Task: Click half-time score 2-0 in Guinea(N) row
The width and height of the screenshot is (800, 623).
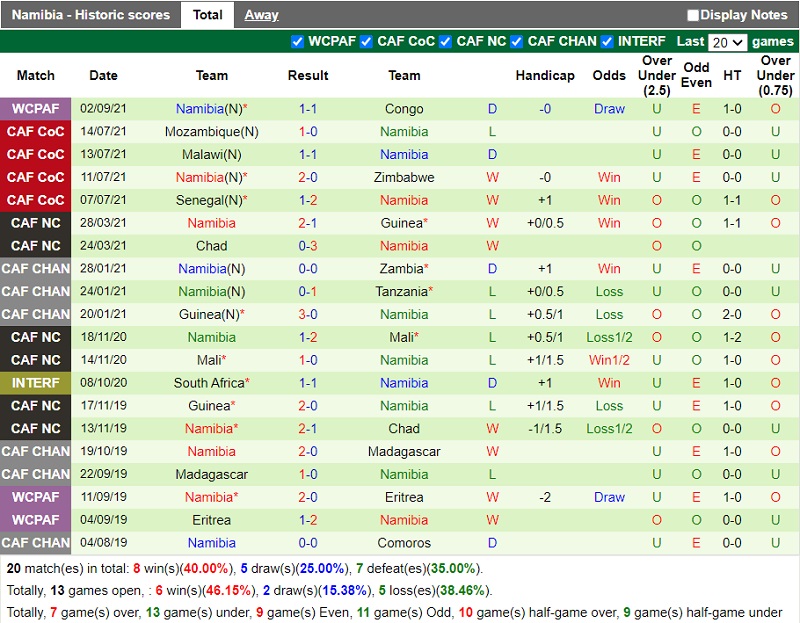Action: (732, 314)
